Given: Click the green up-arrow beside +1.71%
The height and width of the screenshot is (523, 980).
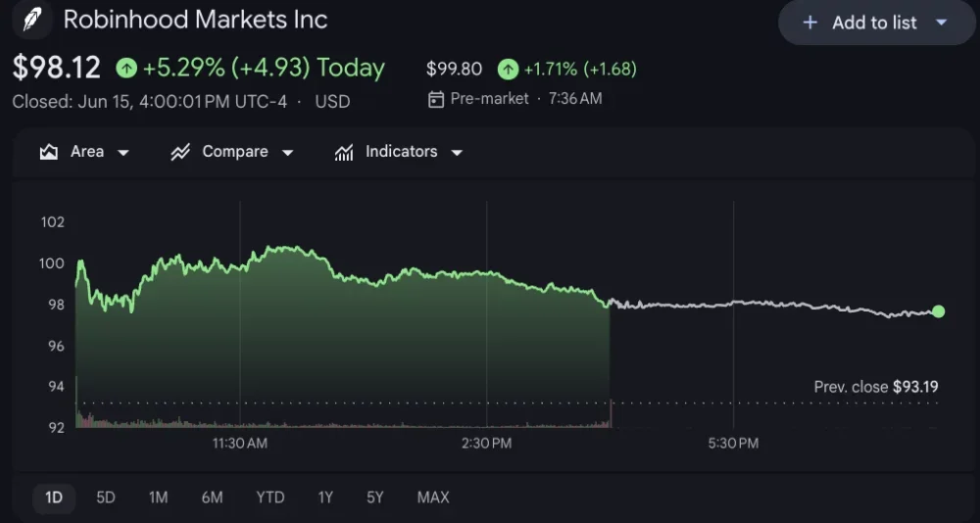Looking at the screenshot, I should pyautogui.click(x=508, y=70).
